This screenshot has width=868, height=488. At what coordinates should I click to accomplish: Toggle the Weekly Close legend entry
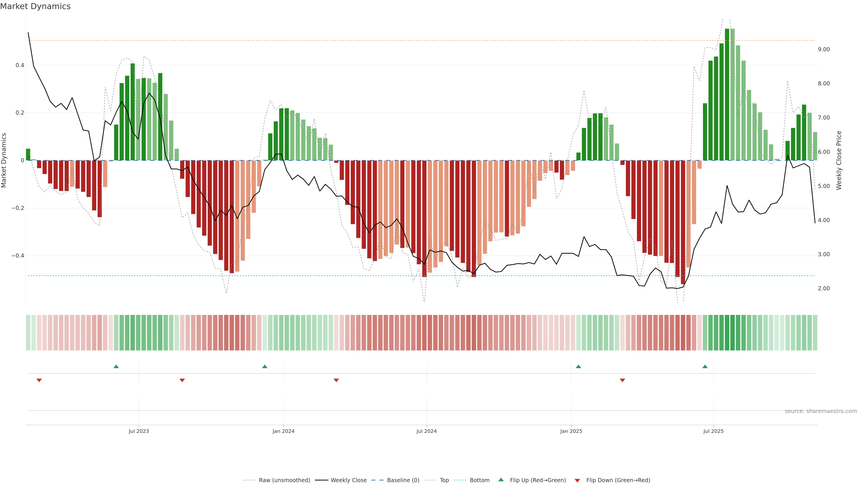pyautogui.click(x=348, y=480)
